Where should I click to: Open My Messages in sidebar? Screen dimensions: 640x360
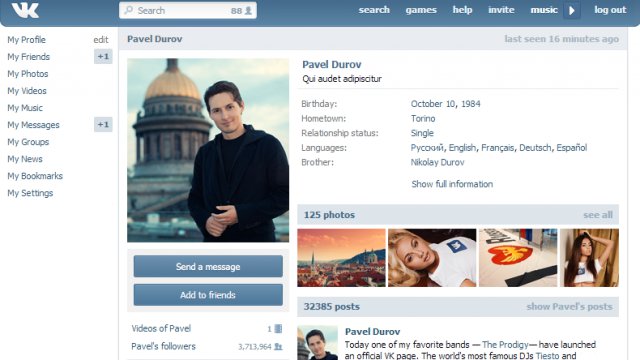point(33,125)
